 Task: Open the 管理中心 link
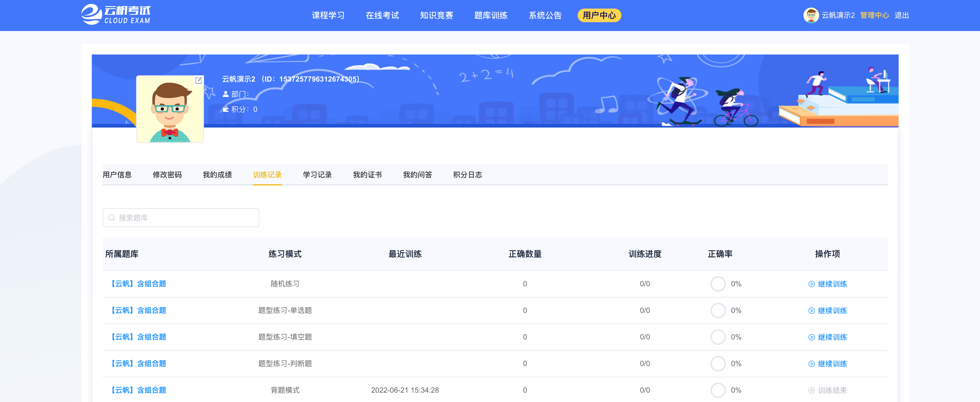tap(875, 15)
